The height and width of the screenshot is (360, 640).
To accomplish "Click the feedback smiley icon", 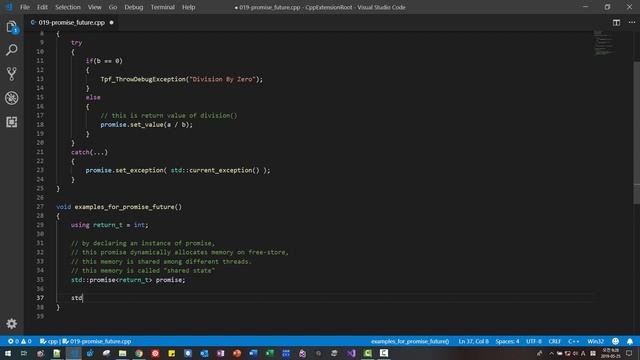I will tap(616, 341).
